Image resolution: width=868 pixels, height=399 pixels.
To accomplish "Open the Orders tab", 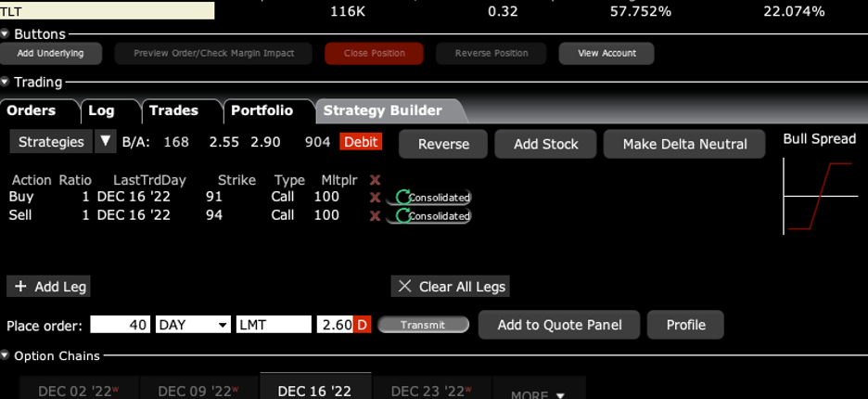I will (x=32, y=110).
